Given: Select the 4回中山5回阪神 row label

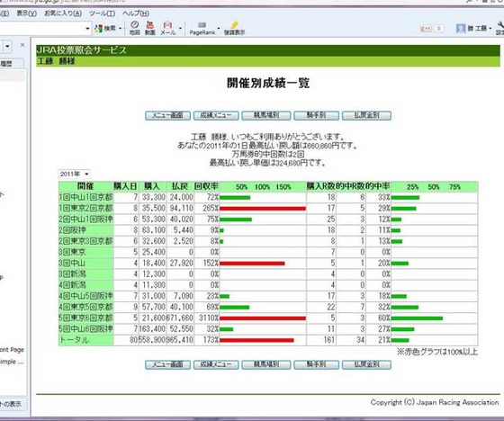Looking at the screenshot, I should click(85, 296).
